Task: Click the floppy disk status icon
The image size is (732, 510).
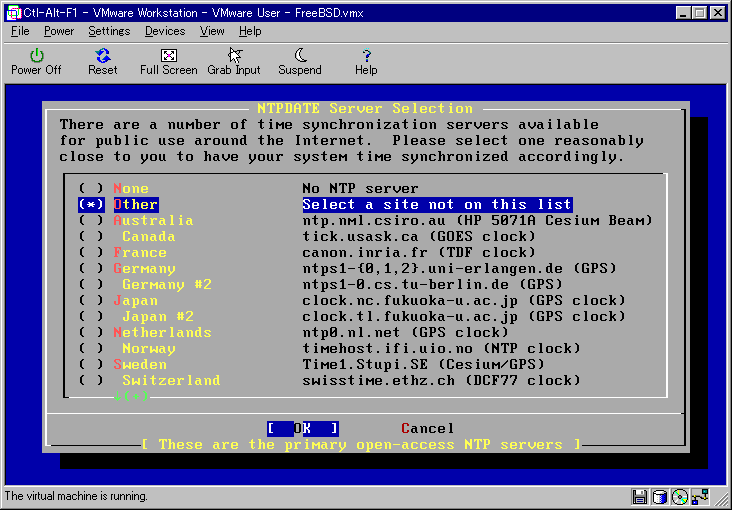Action: click(x=639, y=496)
